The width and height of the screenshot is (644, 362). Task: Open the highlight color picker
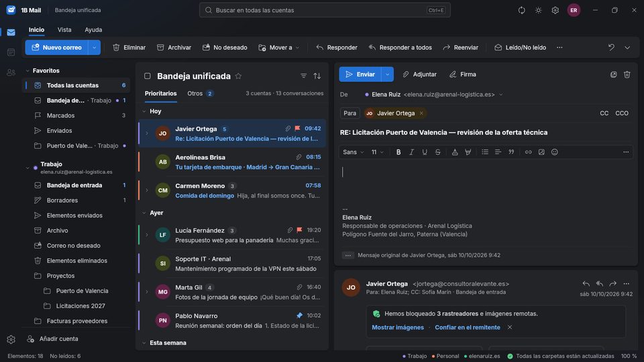click(x=468, y=152)
